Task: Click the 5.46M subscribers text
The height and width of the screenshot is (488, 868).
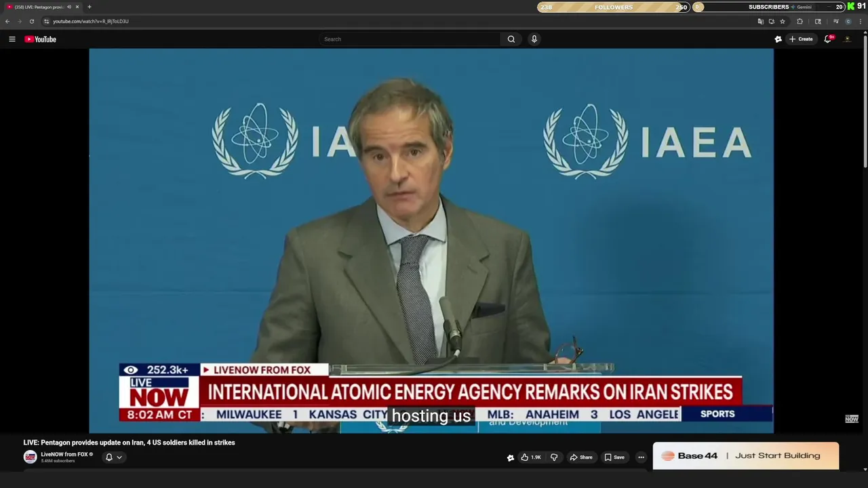Action: pos(58,462)
